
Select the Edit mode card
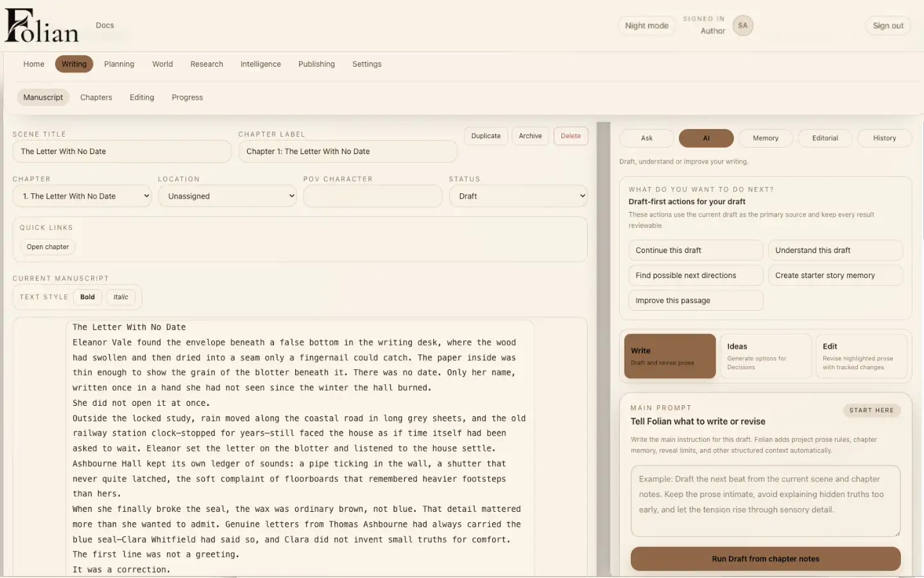861,356
